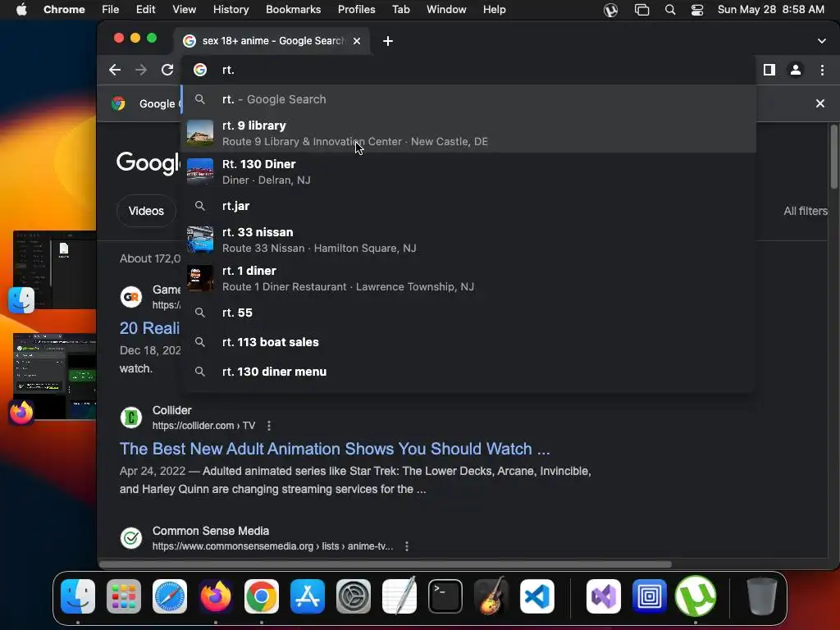Open Firefox from the Dock
840x630 pixels.
click(x=216, y=596)
